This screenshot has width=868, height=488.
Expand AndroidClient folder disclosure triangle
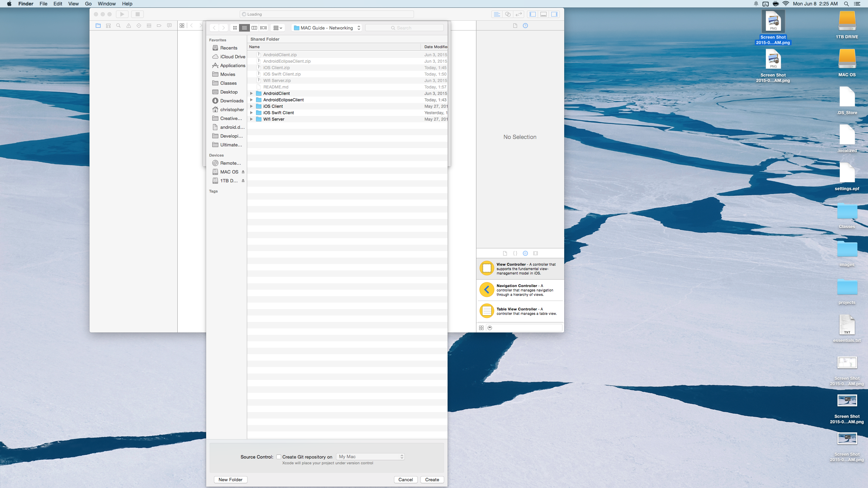pos(252,93)
